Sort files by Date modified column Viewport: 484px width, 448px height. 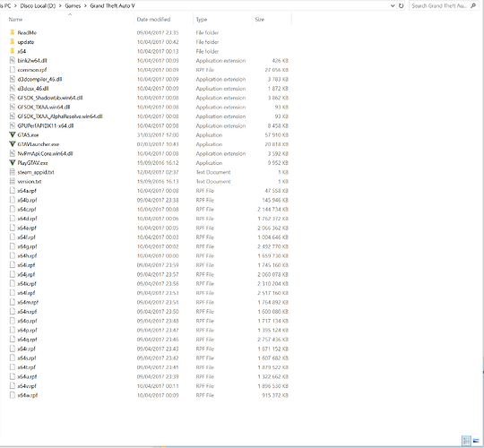tap(153, 20)
